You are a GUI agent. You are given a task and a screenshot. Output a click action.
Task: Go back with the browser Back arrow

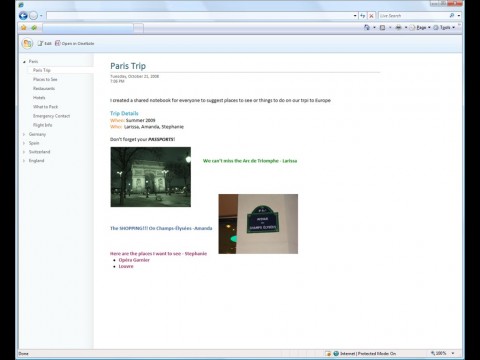[x=23, y=15]
